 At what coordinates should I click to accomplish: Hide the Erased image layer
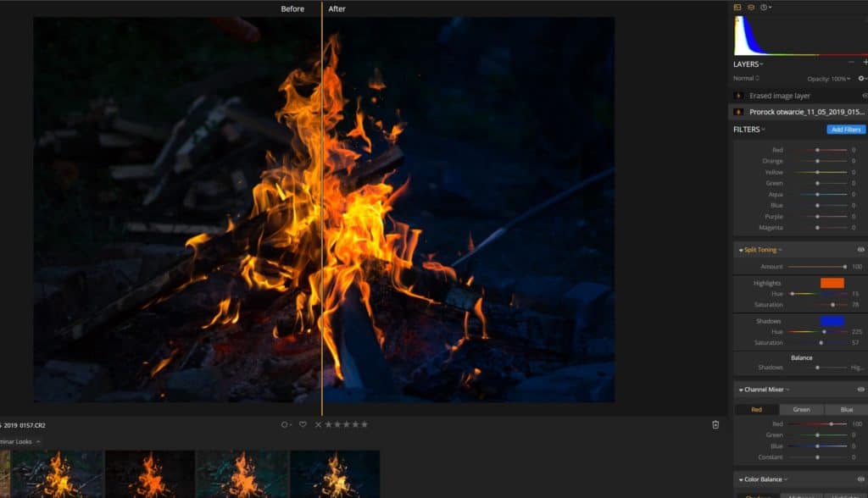pos(865,96)
